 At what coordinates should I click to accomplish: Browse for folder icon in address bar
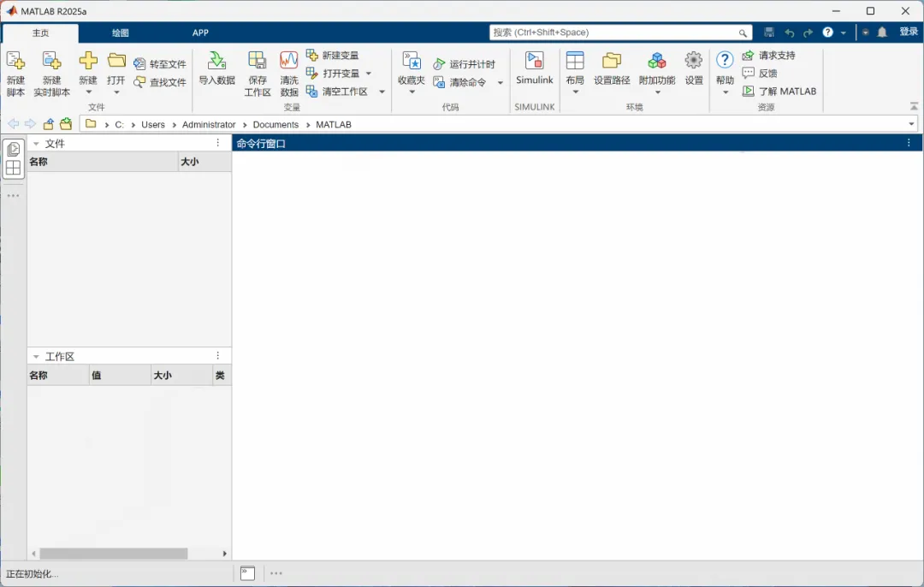click(x=66, y=124)
